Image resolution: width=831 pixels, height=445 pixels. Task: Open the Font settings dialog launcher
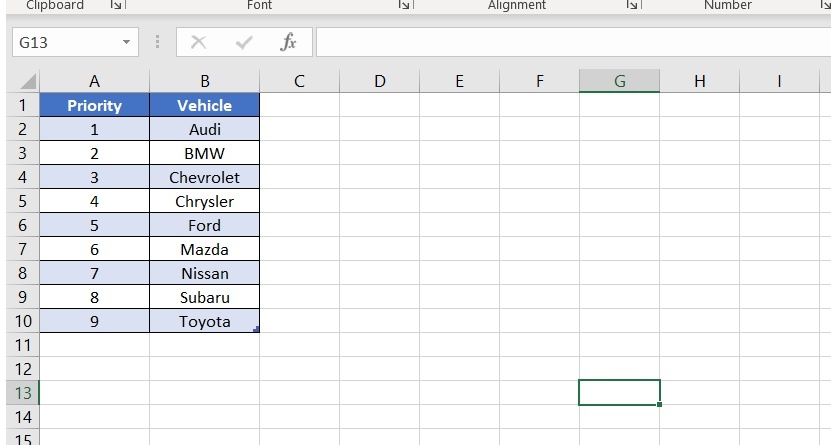[404, 5]
